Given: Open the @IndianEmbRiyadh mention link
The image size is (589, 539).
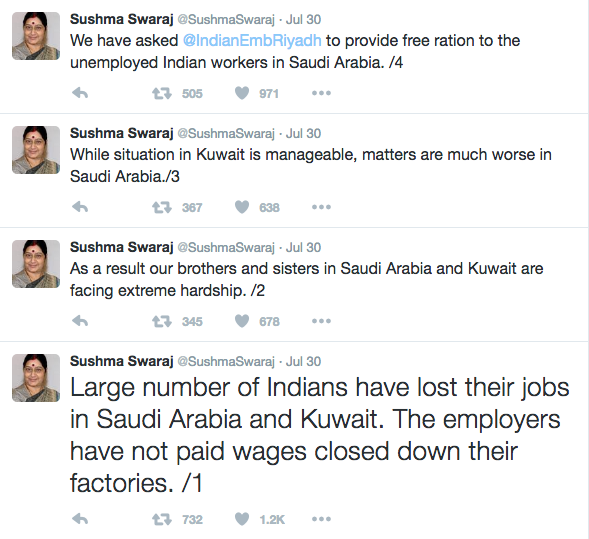Looking at the screenshot, I should pyautogui.click(x=252, y=41).
